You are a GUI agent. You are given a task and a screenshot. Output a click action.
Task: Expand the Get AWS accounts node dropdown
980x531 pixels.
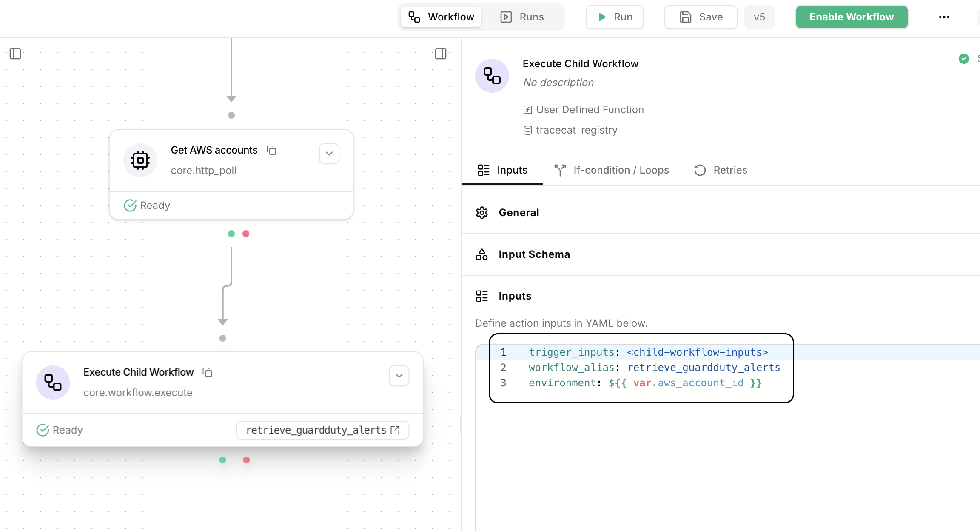pos(329,154)
